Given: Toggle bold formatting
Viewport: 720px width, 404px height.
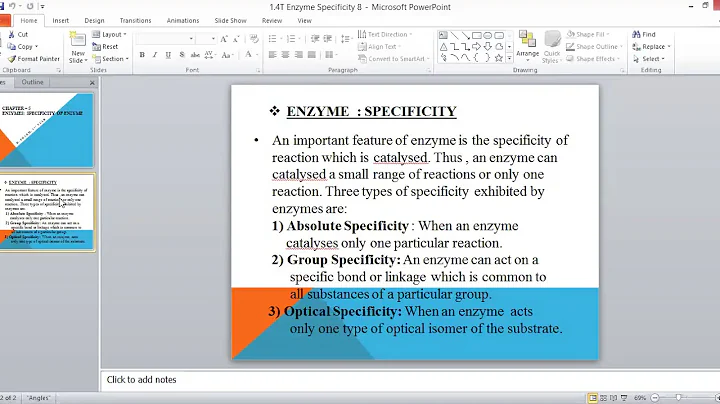Looking at the screenshot, I should pos(142,55).
